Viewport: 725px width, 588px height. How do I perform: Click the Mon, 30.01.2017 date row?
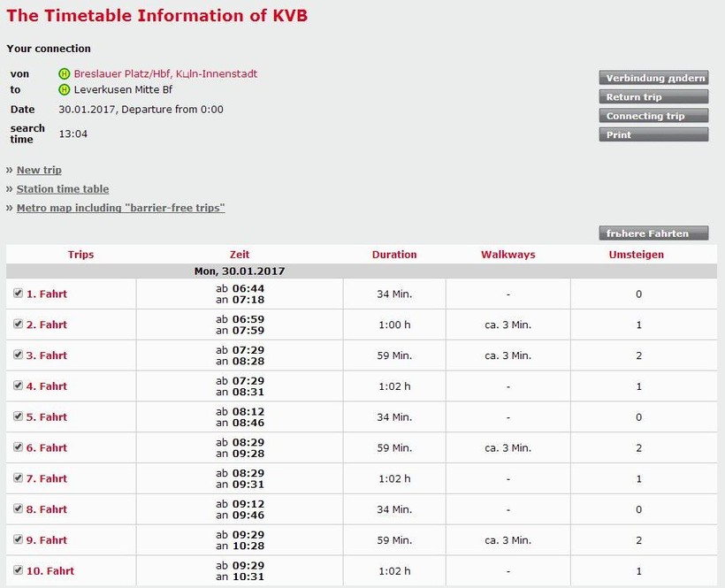pos(362,271)
